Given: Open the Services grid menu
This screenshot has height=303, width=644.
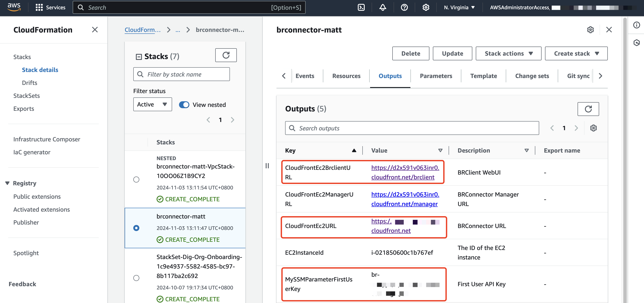Looking at the screenshot, I should click(50, 8).
